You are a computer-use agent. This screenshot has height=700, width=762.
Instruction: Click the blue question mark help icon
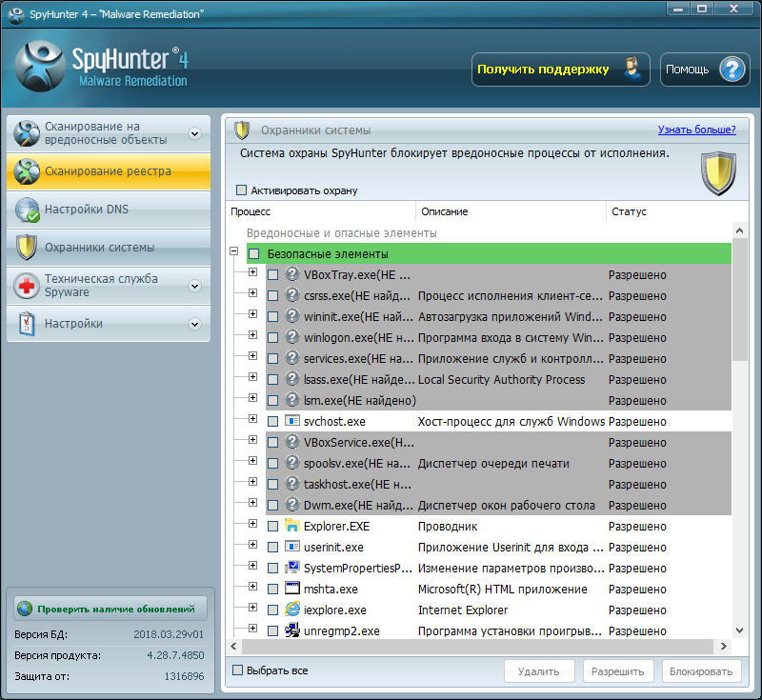pos(732,70)
